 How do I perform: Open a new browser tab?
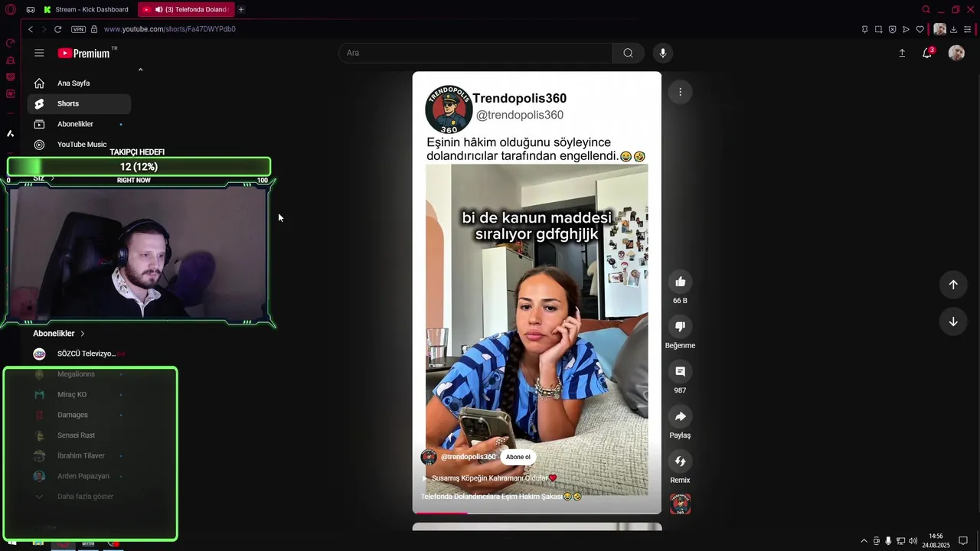tap(241, 9)
